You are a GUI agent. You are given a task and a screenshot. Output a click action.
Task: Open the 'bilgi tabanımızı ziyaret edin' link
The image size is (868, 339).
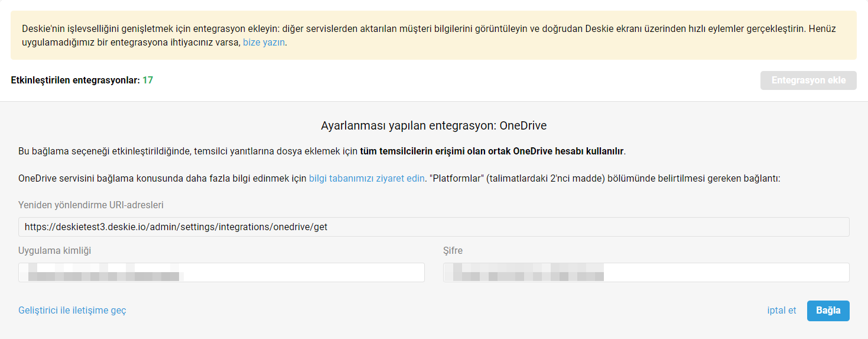[366, 178]
